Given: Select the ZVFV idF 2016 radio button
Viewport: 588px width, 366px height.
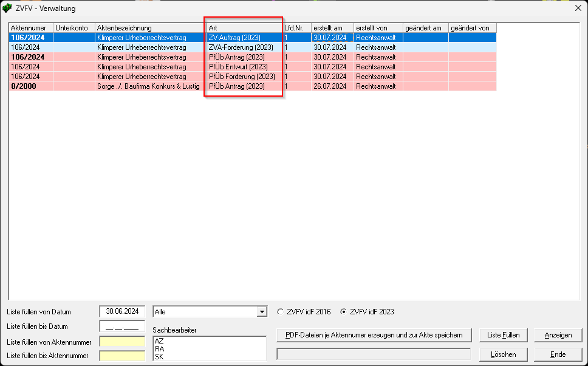Looking at the screenshot, I should [x=280, y=312].
